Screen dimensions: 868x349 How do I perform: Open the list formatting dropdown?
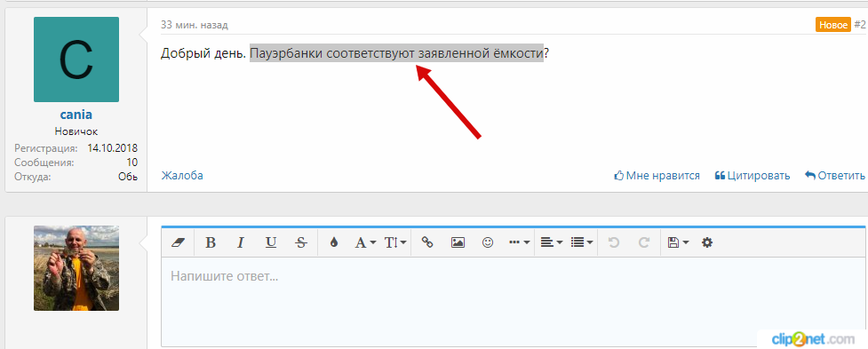point(582,242)
